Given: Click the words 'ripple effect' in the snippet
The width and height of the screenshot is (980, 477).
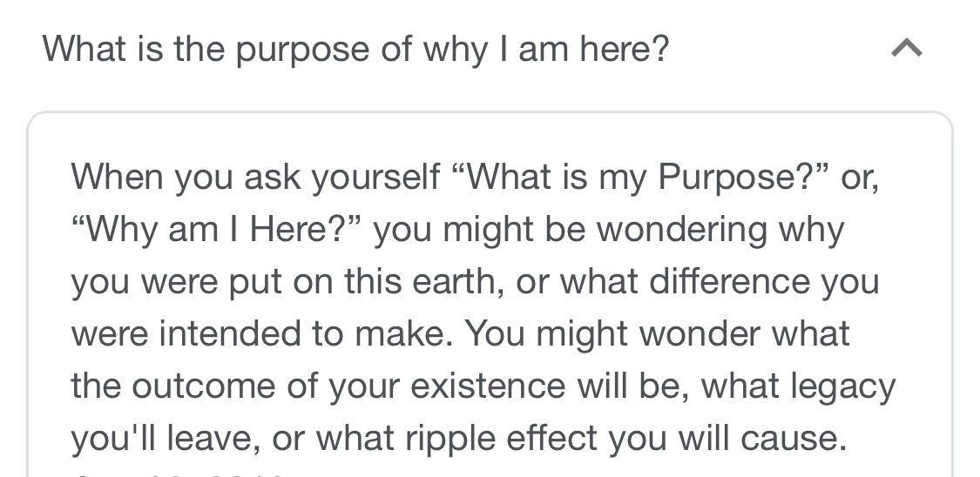Looking at the screenshot, I should (501, 439).
